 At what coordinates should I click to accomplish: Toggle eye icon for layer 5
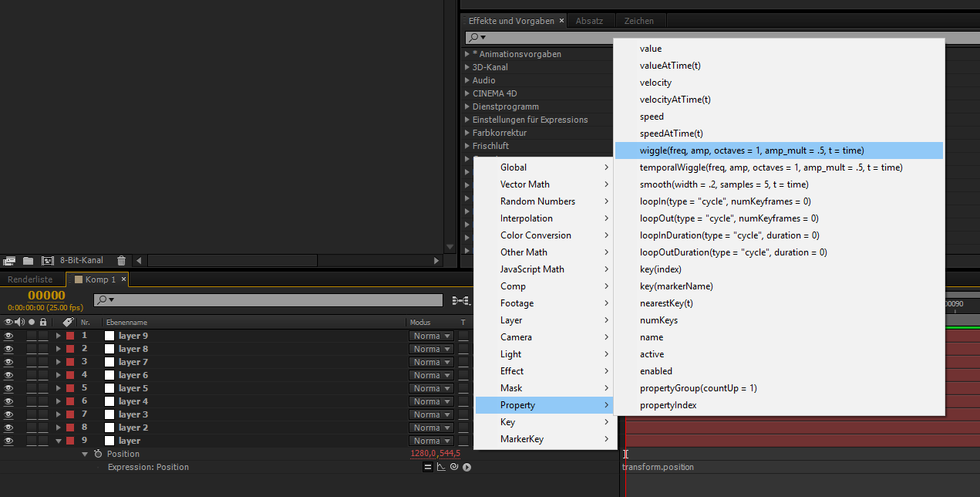[x=8, y=388]
